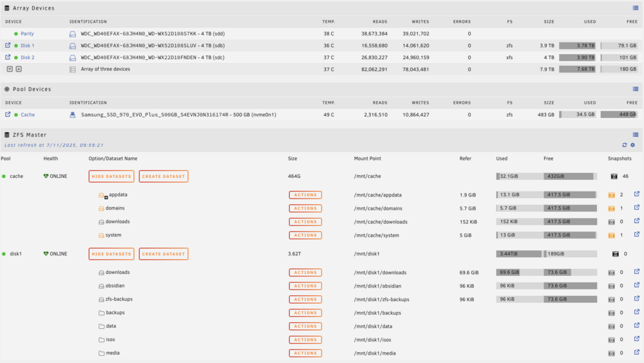The height and width of the screenshot is (363, 644).
Task: Create a dataset in disk1 pool
Action: point(164,254)
